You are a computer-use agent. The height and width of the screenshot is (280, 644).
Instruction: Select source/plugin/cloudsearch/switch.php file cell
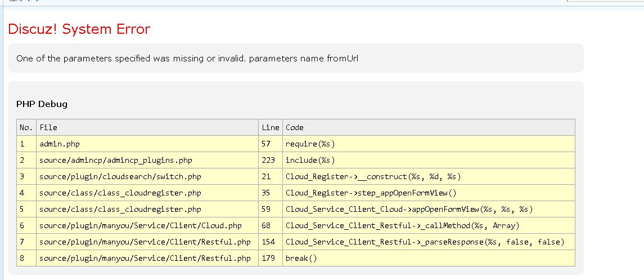click(x=147, y=176)
